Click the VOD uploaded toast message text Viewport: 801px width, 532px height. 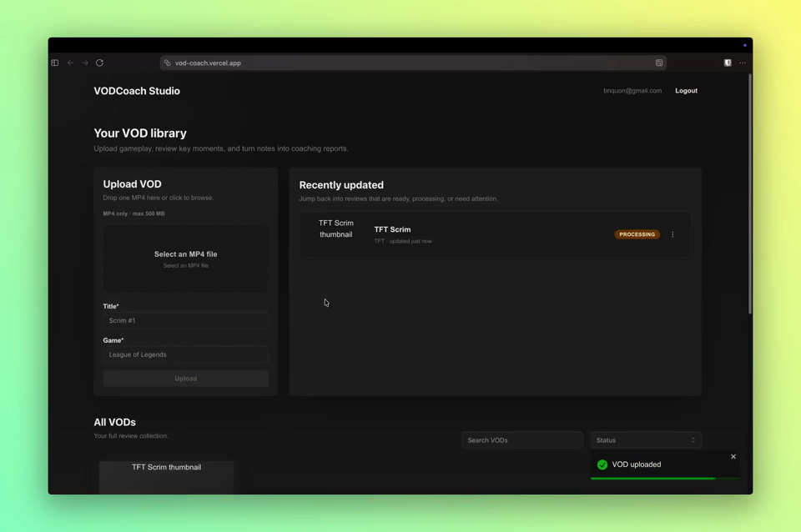pos(637,464)
